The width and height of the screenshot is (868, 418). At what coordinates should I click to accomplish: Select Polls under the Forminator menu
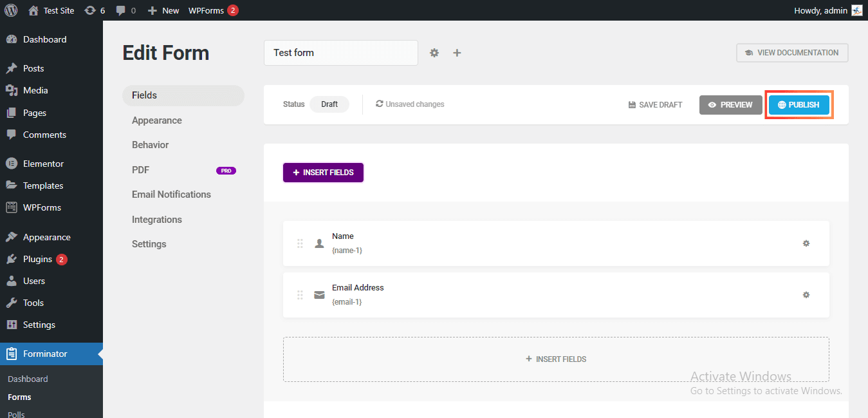pyautogui.click(x=16, y=413)
